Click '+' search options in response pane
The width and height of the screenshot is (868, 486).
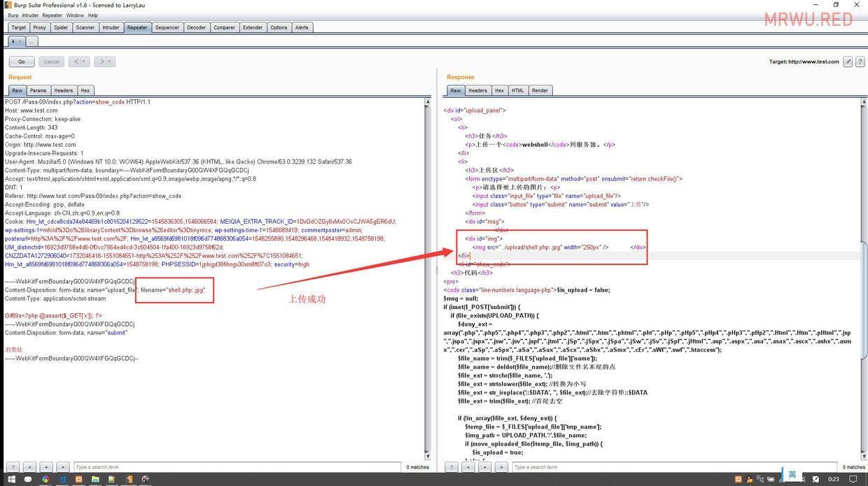[x=484, y=467]
